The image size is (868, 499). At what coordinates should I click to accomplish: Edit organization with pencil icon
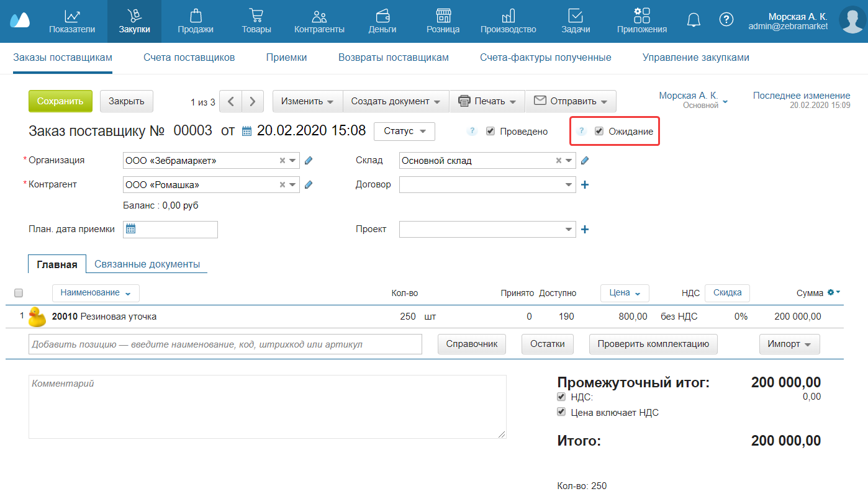coord(309,161)
